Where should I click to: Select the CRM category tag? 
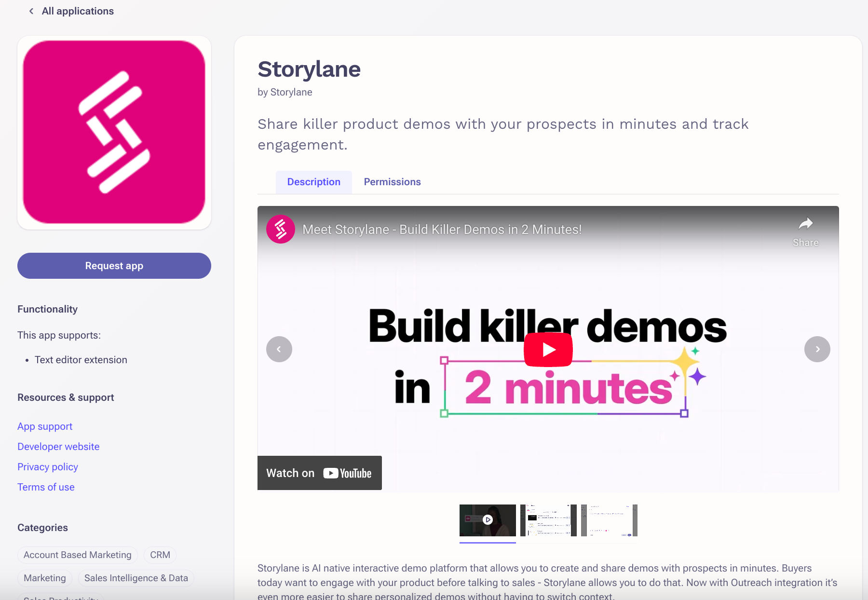(160, 555)
